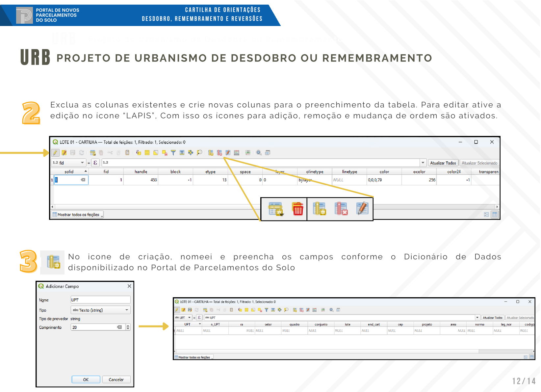This screenshot has height=392, width=541.
Task: Click the Atualizar Todos button
Action: (443, 163)
